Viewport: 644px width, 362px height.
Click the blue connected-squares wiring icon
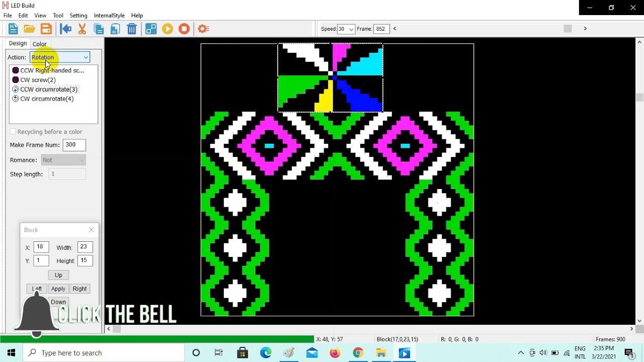[x=151, y=29]
